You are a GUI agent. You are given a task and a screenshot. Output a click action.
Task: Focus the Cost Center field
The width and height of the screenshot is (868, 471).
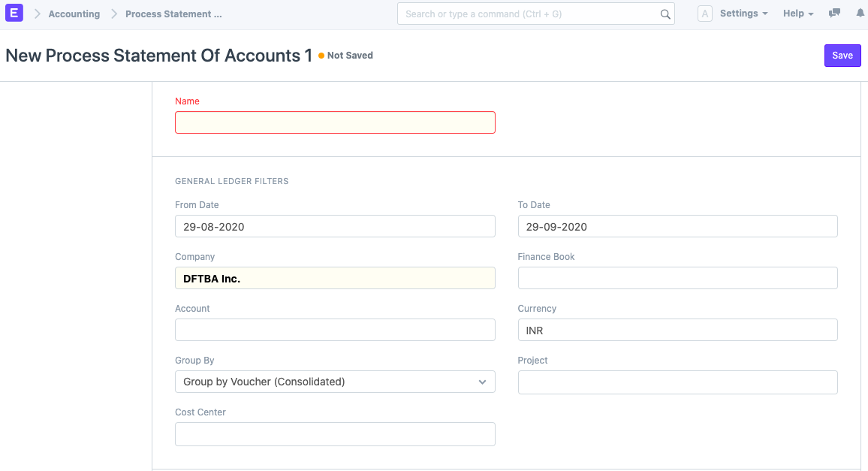(335, 433)
